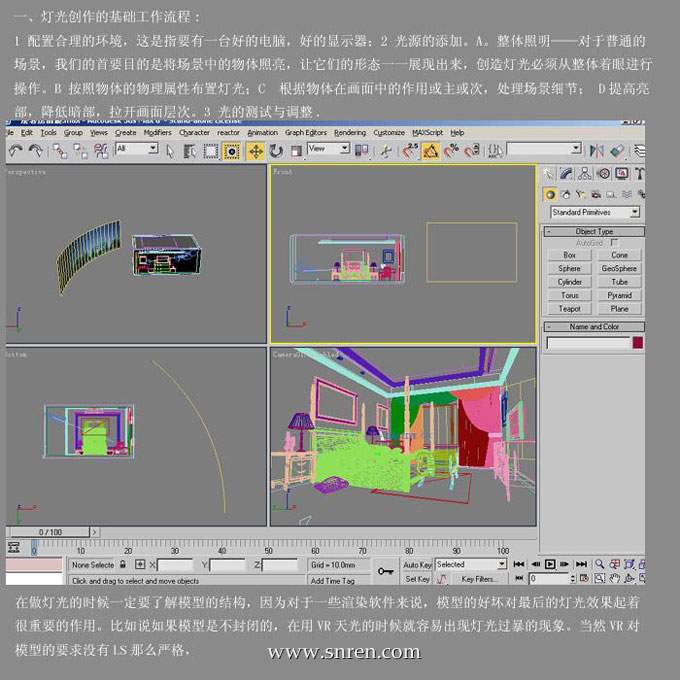Choose the Rectangular Selection Region tool
The image size is (680, 680).
(x=211, y=151)
